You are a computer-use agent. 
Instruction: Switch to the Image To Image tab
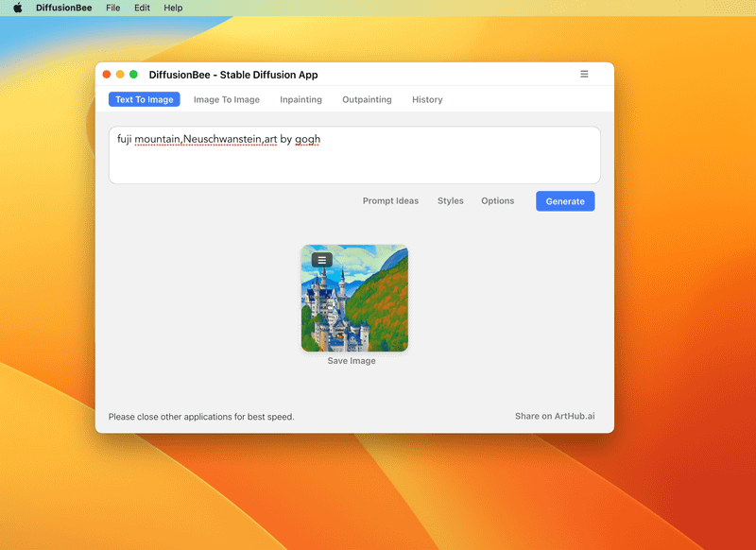pos(227,99)
